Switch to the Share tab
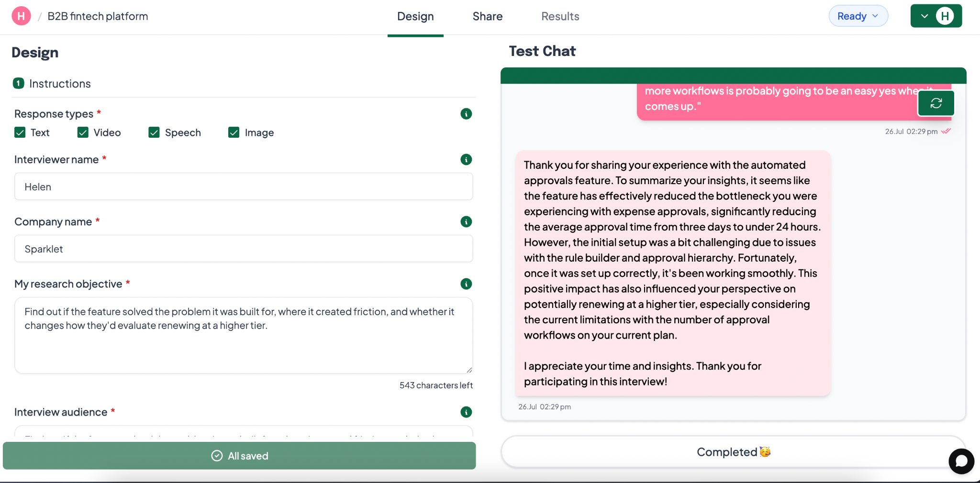Screen dimensions: 980x483 (x=488, y=16)
